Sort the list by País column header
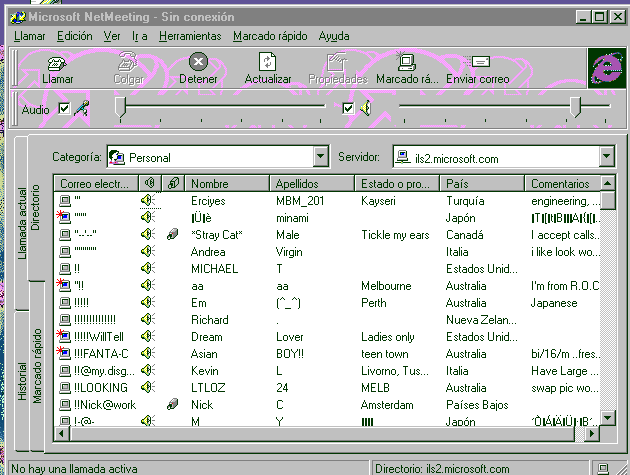Viewport: 630px width, 475px height. [x=482, y=184]
